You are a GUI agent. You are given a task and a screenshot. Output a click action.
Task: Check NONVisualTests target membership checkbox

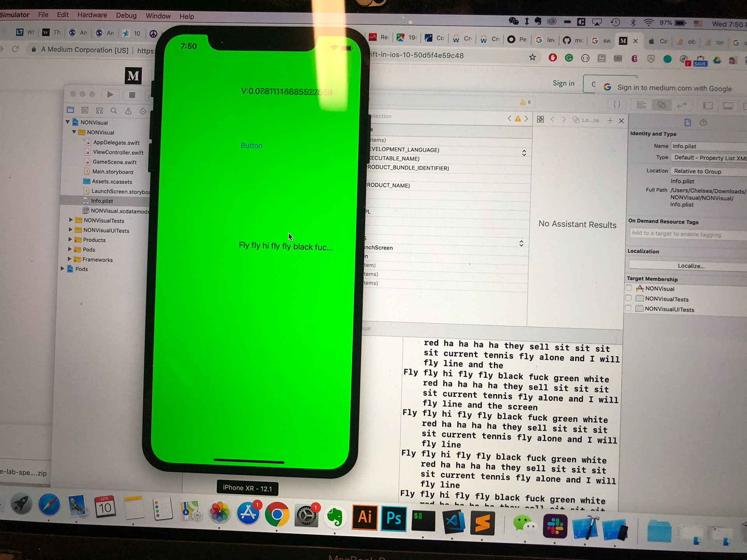point(628,298)
